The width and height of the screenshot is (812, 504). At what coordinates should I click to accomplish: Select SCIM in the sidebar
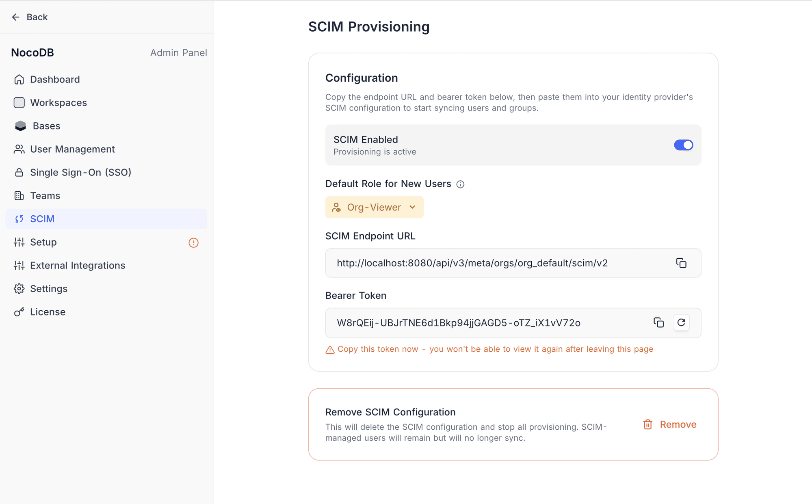tap(42, 218)
